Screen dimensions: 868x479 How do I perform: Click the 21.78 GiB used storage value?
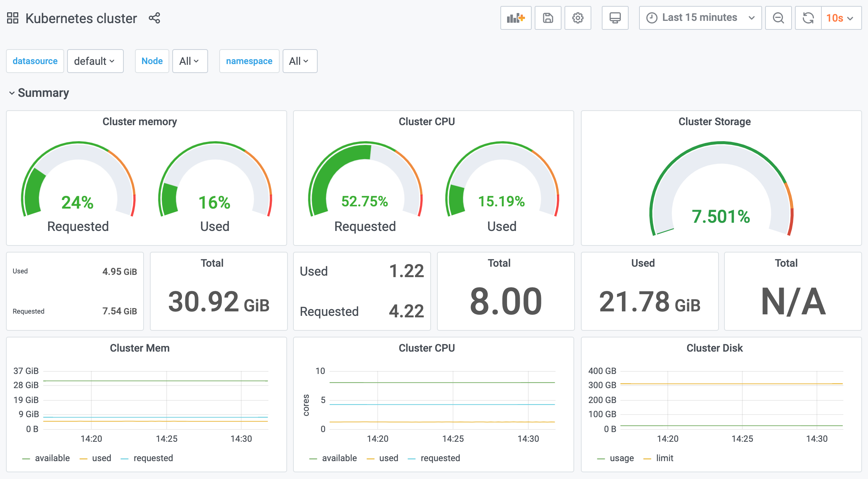click(650, 302)
